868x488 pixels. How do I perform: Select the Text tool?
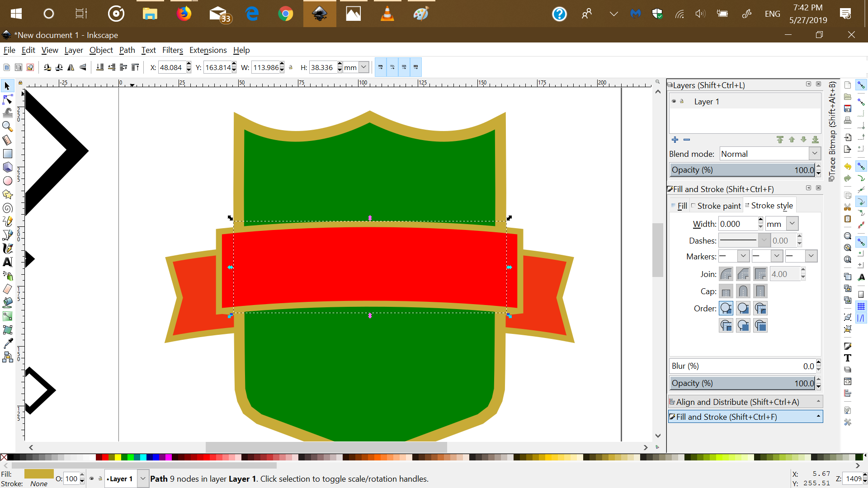(x=8, y=262)
